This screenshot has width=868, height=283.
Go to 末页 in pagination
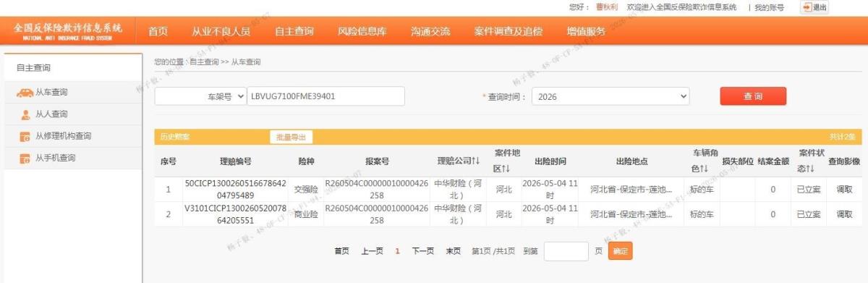454,251
